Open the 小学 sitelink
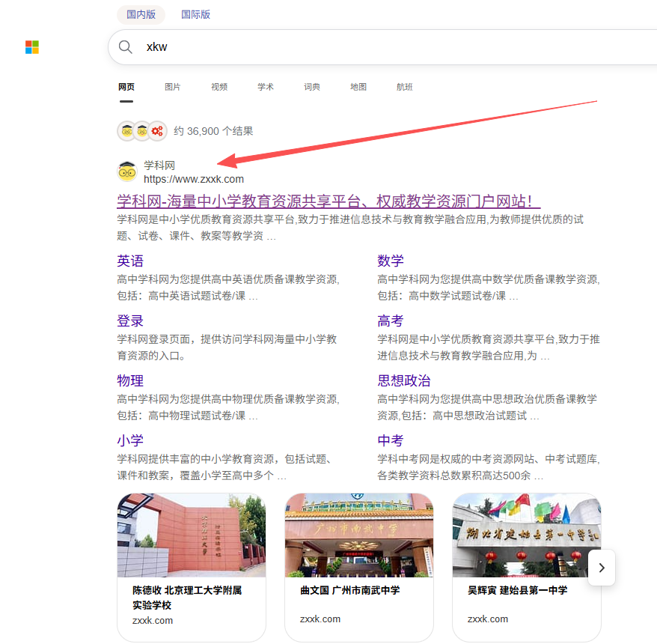 (130, 440)
